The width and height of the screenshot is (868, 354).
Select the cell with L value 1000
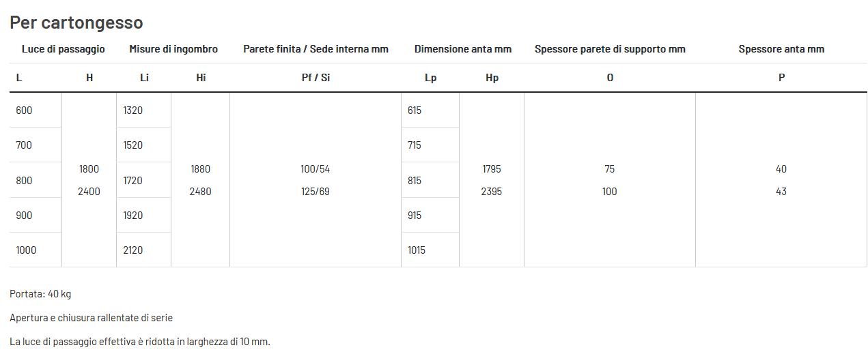click(x=36, y=250)
